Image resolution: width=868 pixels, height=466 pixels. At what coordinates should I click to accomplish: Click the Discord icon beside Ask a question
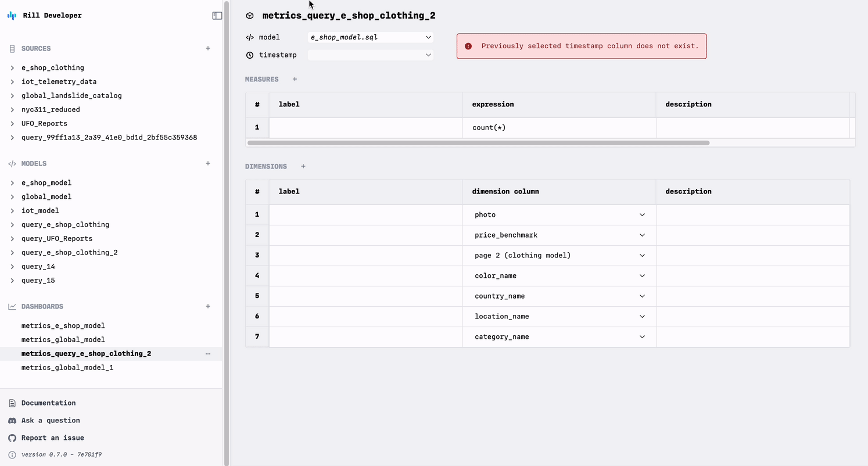point(12,420)
